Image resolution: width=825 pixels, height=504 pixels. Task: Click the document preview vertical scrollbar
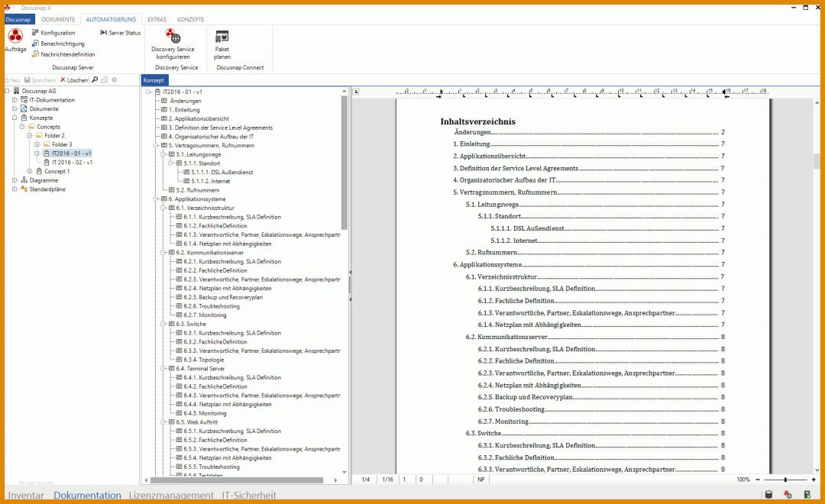pos(817,162)
